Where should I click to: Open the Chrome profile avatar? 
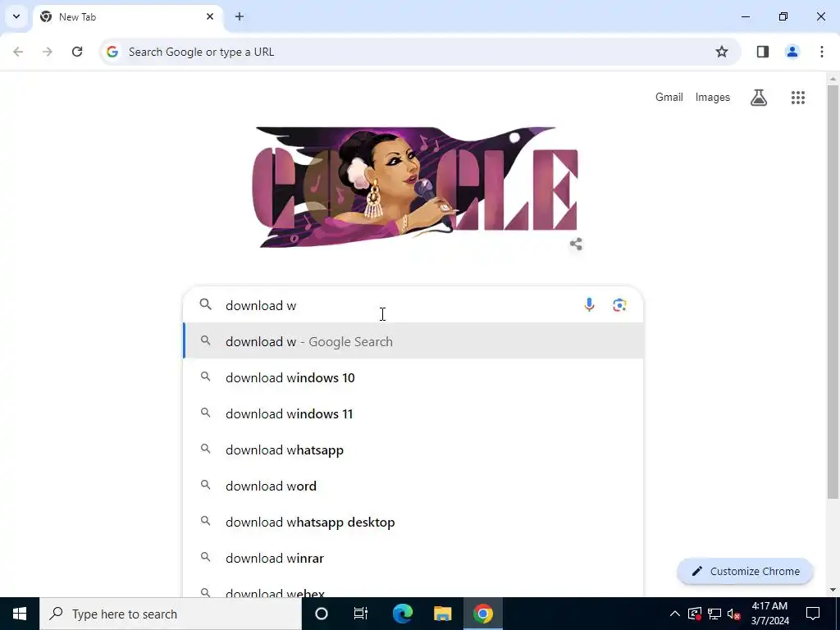pos(792,52)
